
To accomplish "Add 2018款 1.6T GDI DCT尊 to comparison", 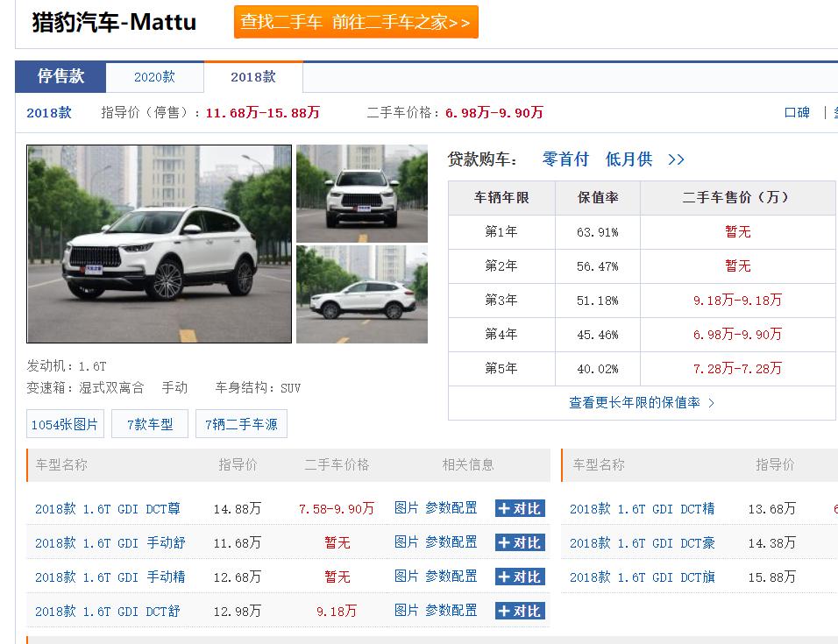I will point(519,507).
